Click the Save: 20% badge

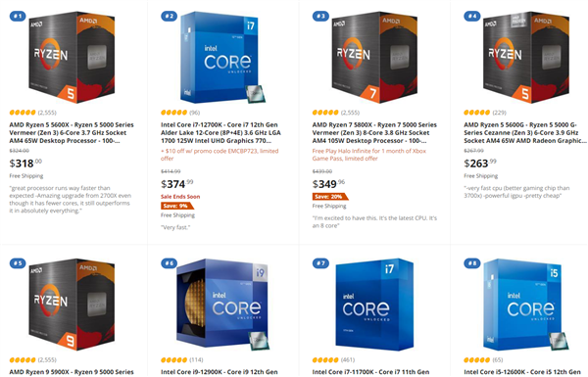(330, 197)
